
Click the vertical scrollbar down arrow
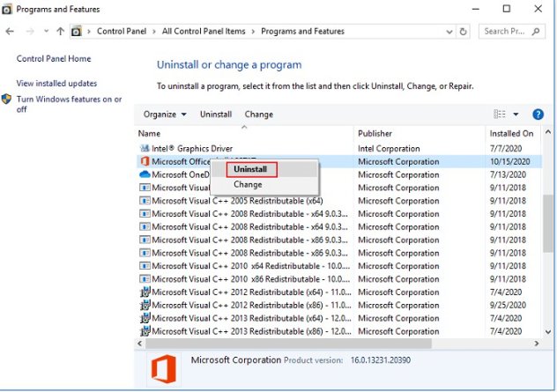click(548, 332)
